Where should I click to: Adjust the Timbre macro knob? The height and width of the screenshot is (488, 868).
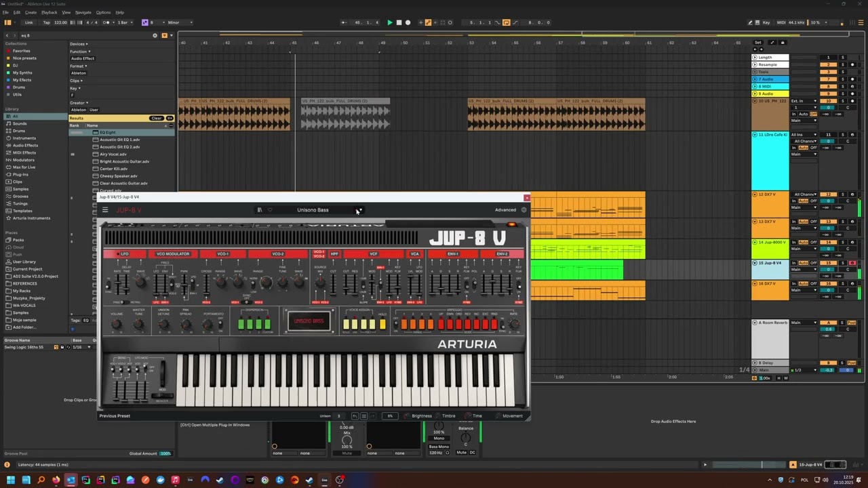(x=438, y=416)
